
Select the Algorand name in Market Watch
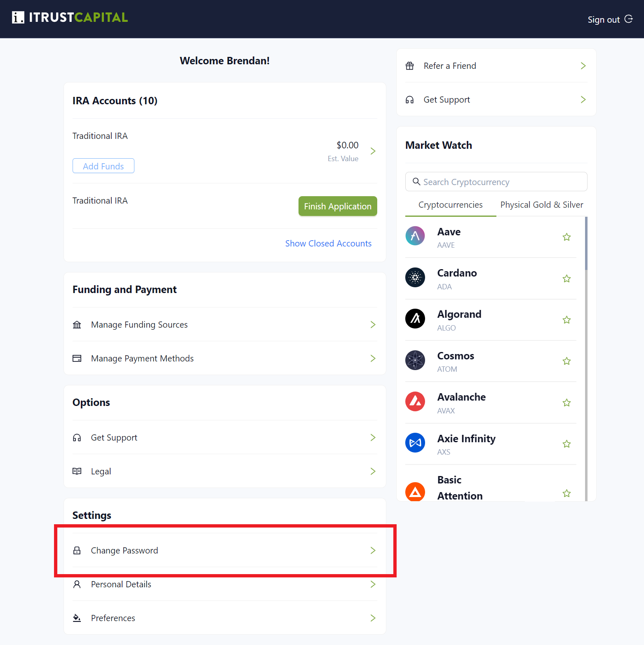(x=459, y=314)
